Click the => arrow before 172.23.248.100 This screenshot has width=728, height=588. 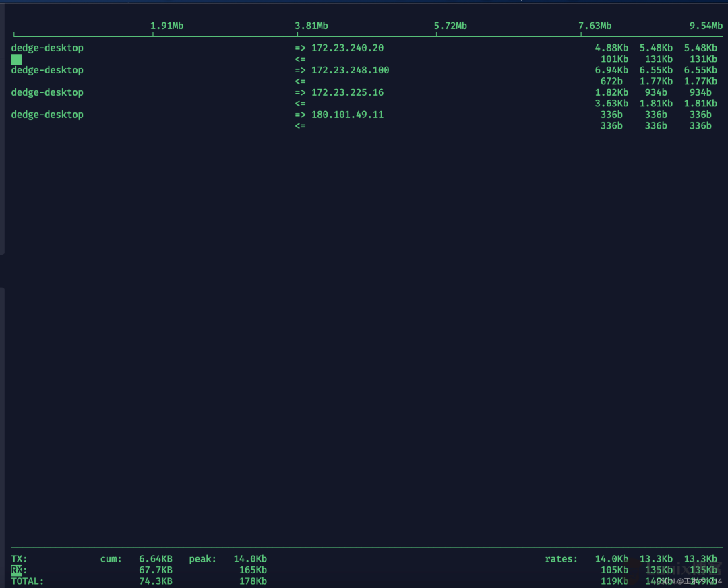point(300,71)
